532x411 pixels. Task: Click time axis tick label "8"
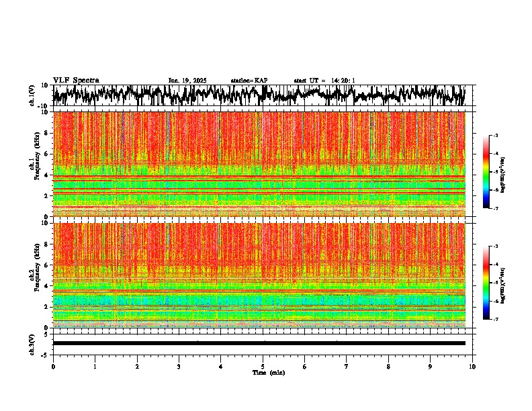tap(388, 367)
